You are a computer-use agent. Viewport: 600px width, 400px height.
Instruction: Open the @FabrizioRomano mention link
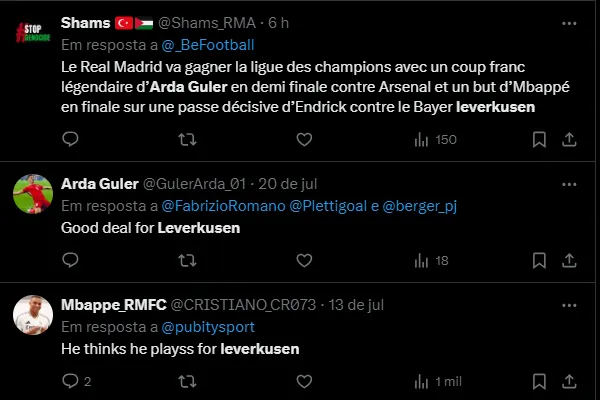pyautogui.click(x=222, y=206)
